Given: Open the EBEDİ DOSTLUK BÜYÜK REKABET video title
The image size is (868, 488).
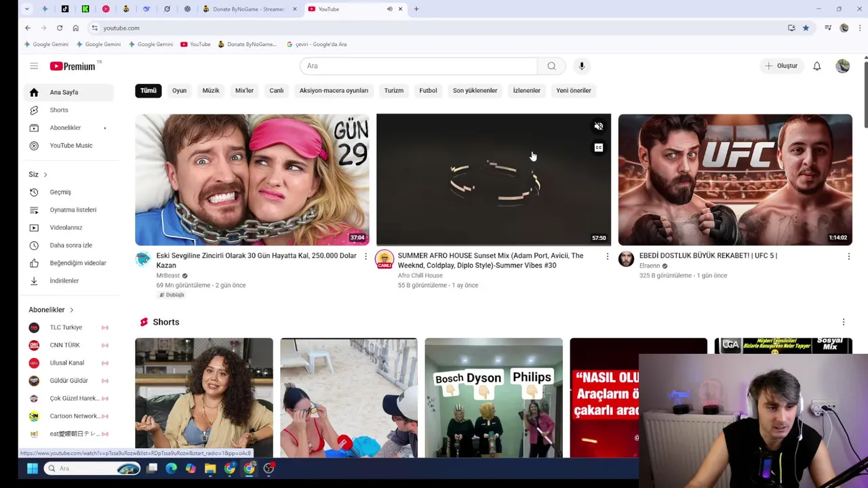Looking at the screenshot, I should click(708, 256).
